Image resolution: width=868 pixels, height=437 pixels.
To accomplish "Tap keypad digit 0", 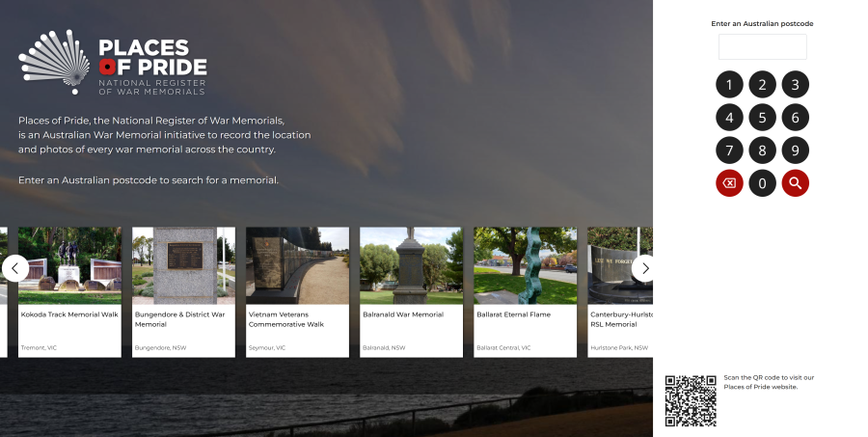I will point(762,183).
